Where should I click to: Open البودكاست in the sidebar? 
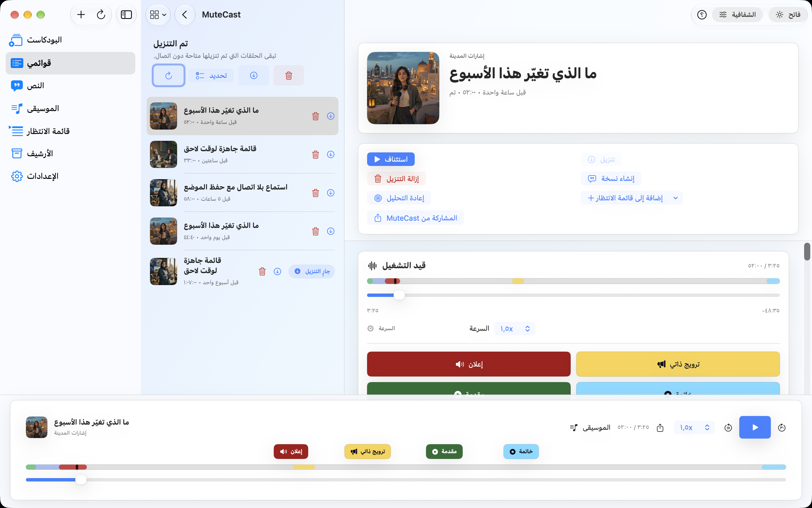[x=70, y=40]
